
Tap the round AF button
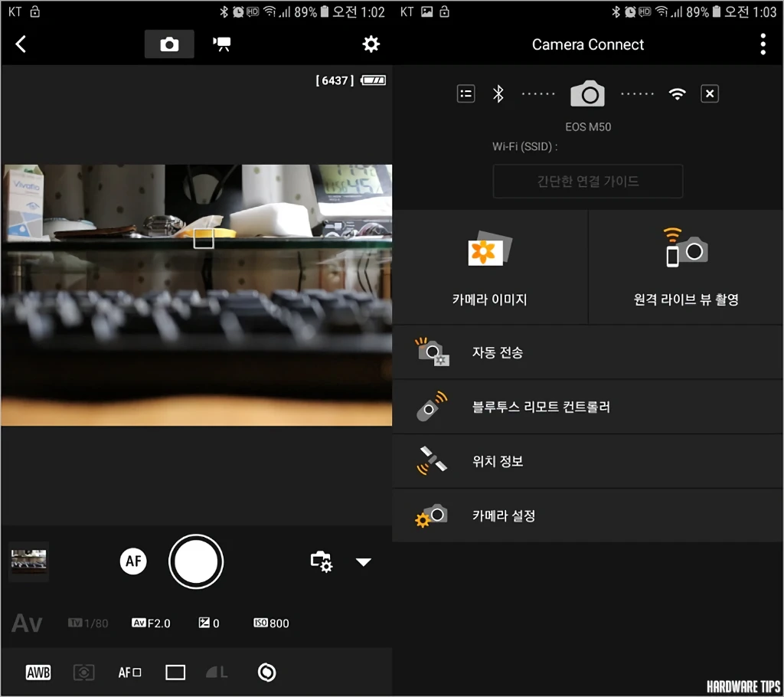tap(133, 561)
